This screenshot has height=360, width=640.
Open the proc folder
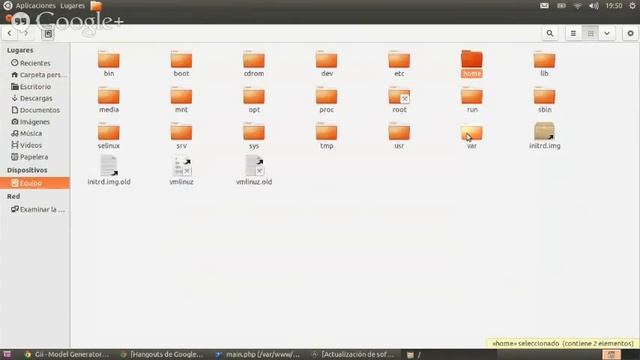(327, 100)
